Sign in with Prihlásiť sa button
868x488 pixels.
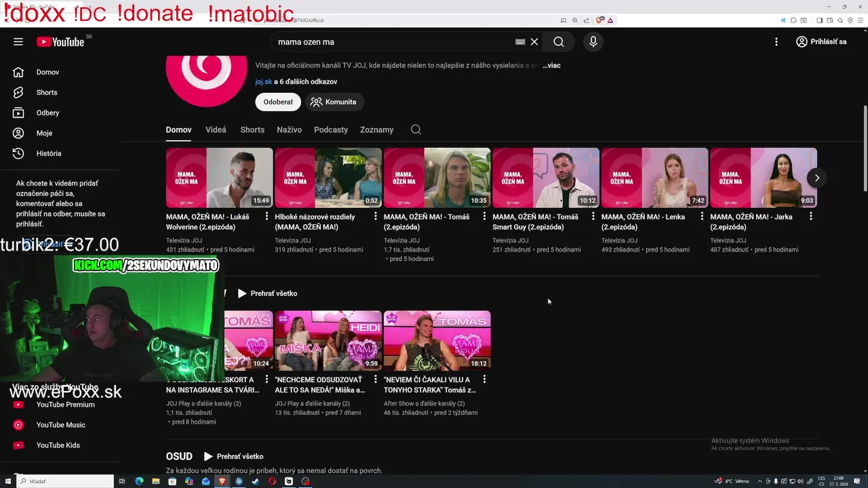click(x=821, y=41)
